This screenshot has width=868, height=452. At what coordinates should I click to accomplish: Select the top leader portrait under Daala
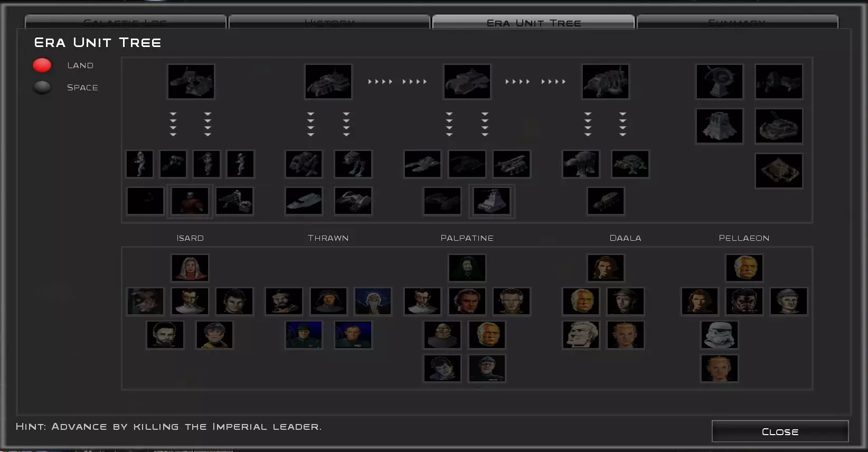pos(606,268)
